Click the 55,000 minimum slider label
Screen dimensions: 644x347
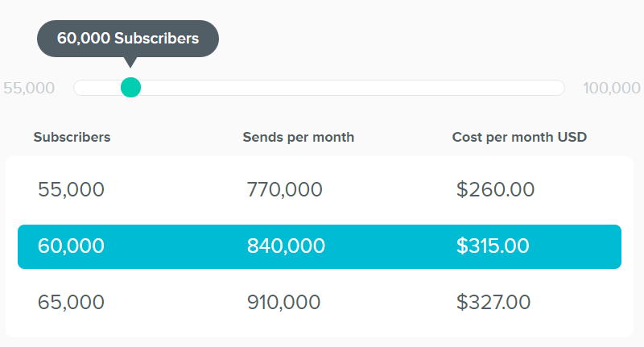[x=29, y=88]
